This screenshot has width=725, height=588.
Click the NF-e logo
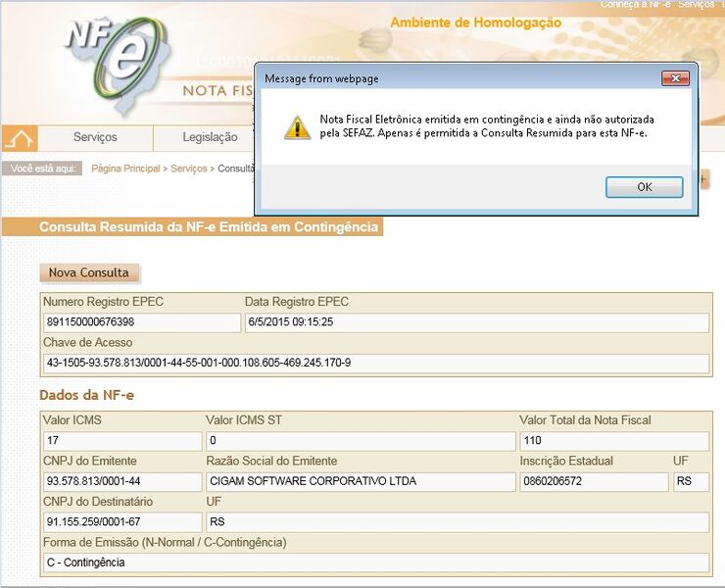116,65
